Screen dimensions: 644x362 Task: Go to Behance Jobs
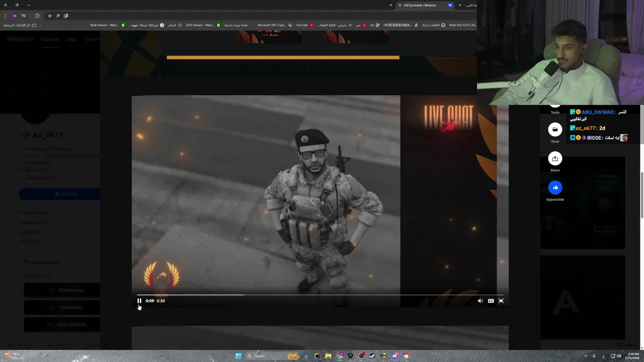coord(71,39)
